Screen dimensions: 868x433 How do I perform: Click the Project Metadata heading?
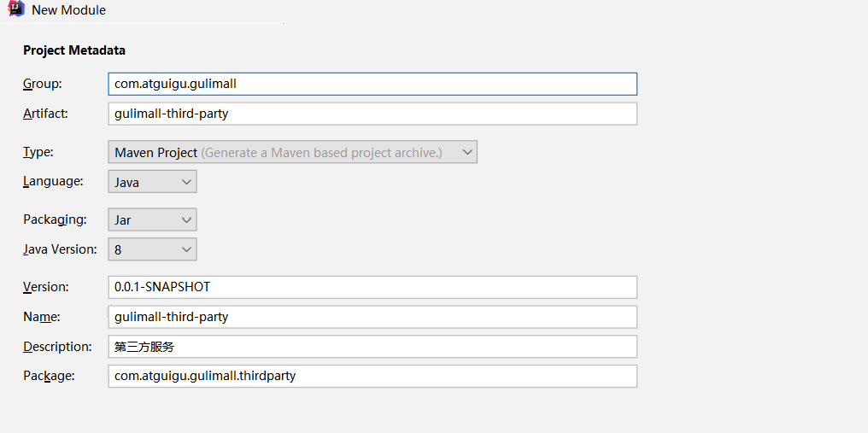[x=74, y=50]
